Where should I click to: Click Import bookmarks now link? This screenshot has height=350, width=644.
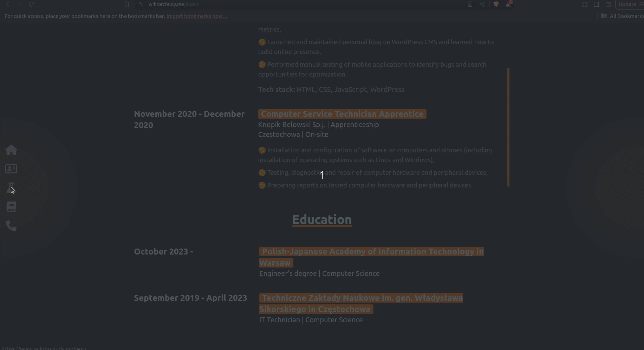pos(197,16)
